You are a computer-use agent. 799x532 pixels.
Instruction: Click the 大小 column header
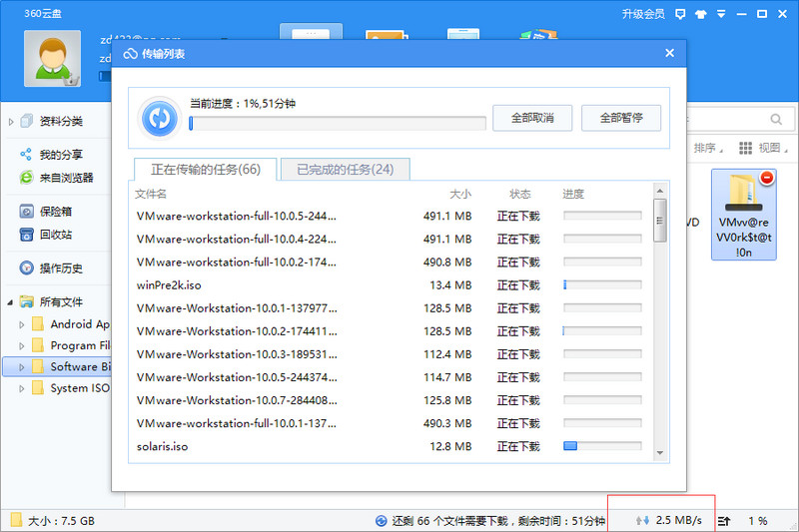pyautogui.click(x=460, y=194)
